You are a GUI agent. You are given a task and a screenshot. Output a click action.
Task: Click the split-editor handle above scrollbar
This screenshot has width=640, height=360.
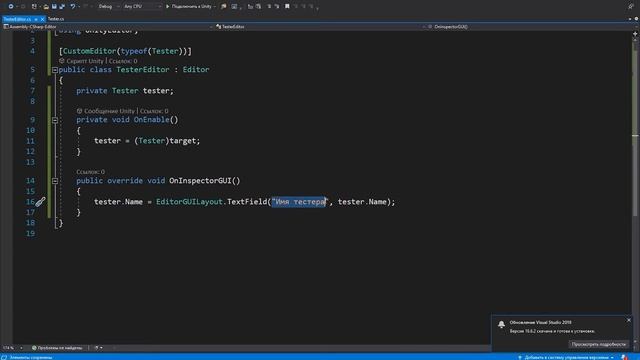(x=635, y=34)
